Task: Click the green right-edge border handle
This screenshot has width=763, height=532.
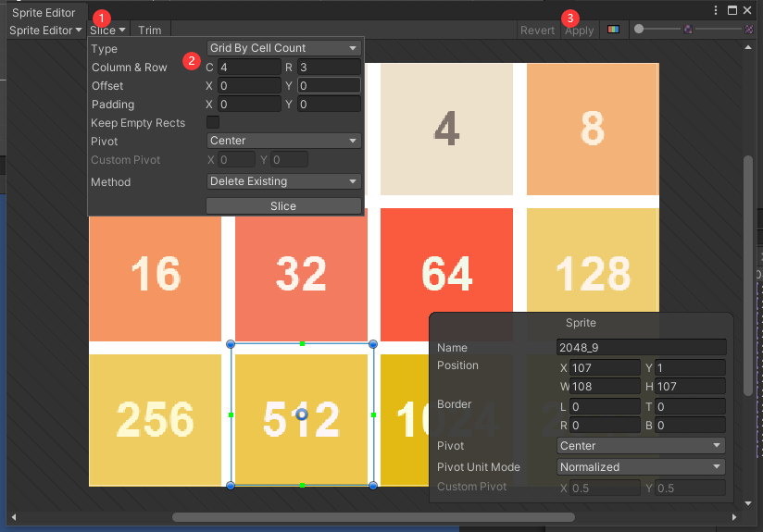Action: [373, 414]
